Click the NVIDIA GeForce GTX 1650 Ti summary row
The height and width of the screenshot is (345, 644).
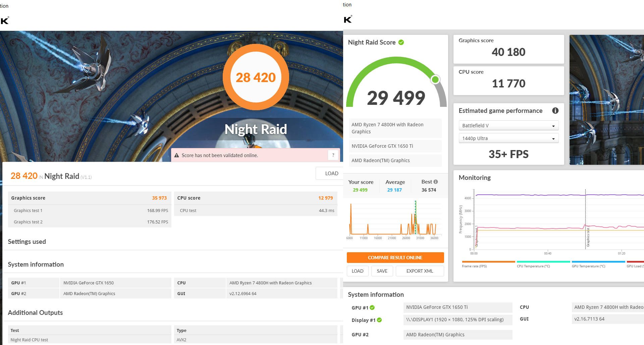[x=395, y=146]
